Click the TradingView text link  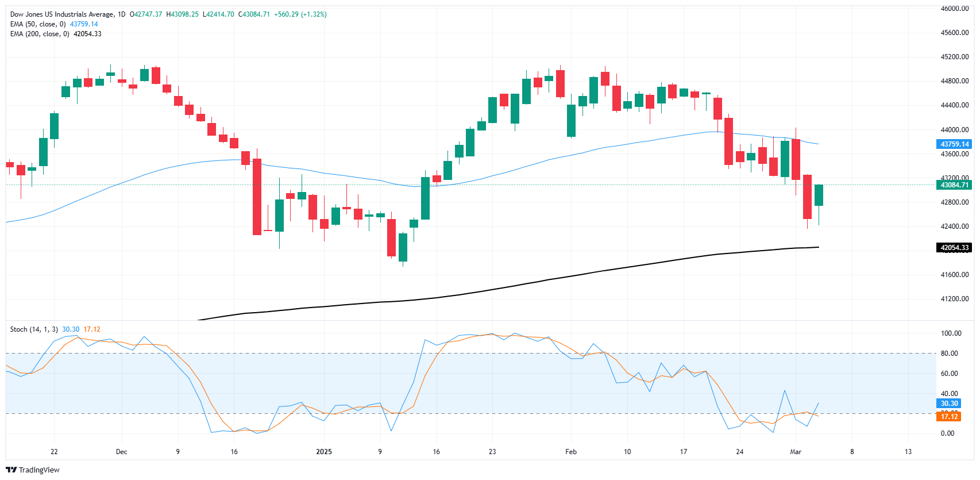pyautogui.click(x=39, y=470)
